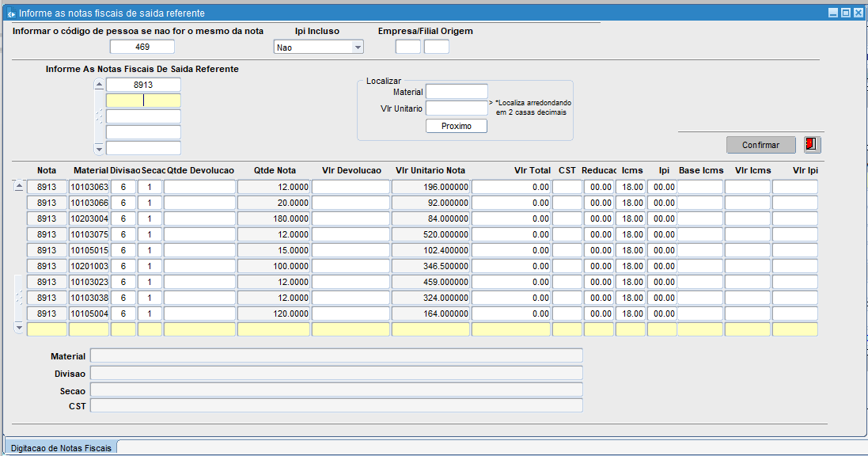Click the Localizar Vlr Unitario input field
Viewport: 868px width, 456px height.
(x=457, y=108)
